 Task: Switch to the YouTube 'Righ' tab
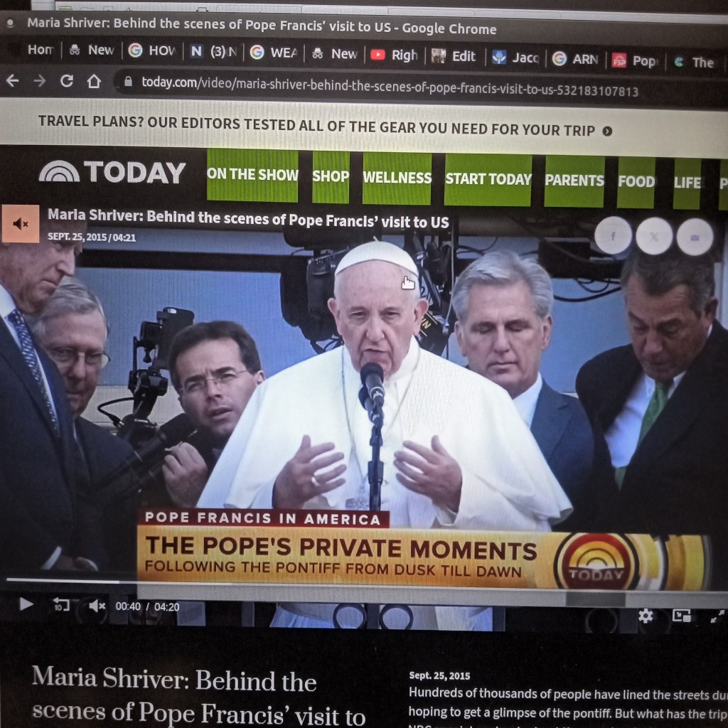395,55
